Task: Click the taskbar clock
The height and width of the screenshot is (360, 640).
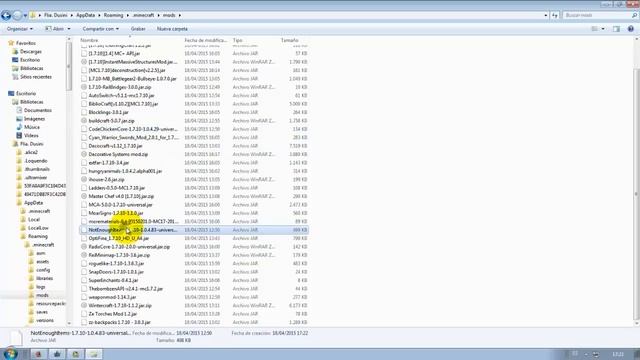Action: coord(618,354)
